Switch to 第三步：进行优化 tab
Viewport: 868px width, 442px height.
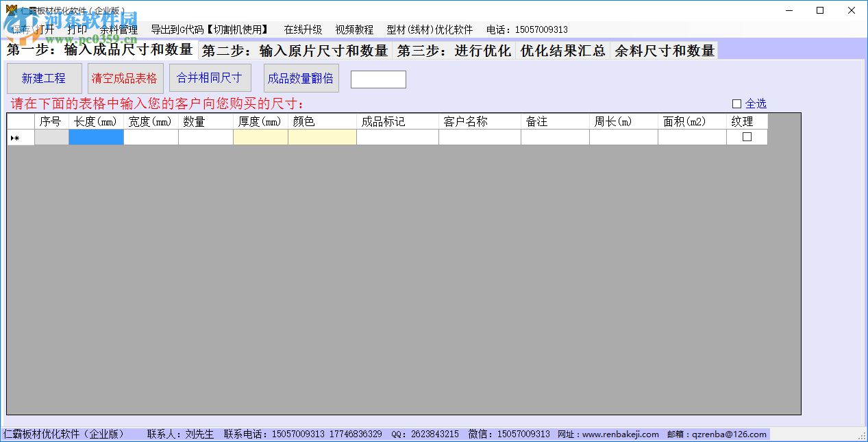click(x=456, y=49)
